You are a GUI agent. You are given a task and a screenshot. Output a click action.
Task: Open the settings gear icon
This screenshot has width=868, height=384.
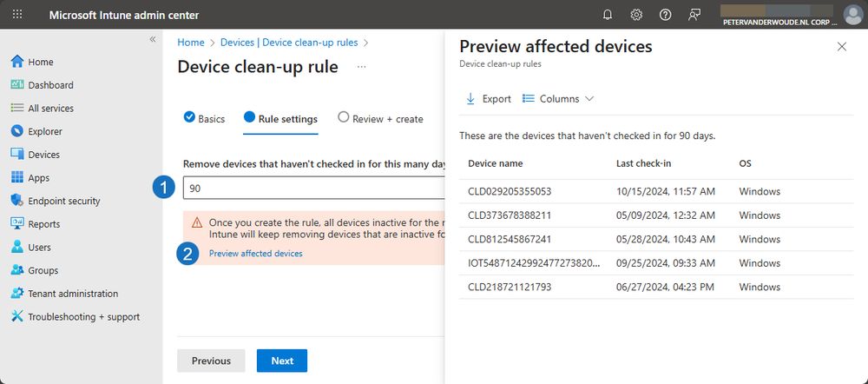click(636, 15)
